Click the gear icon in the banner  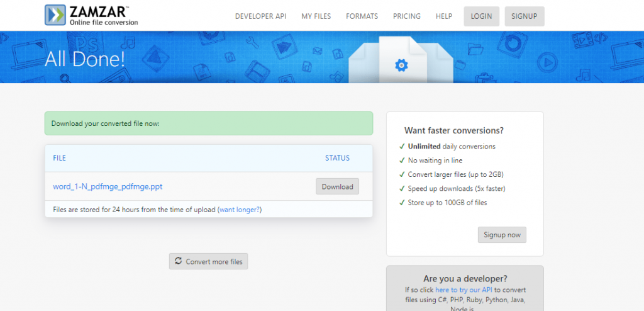click(x=401, y=65)
